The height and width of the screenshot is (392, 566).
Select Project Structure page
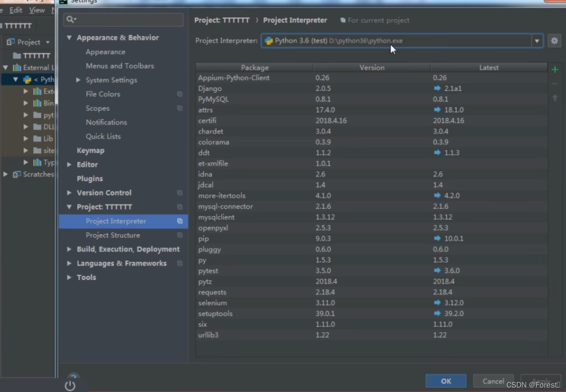113,235
